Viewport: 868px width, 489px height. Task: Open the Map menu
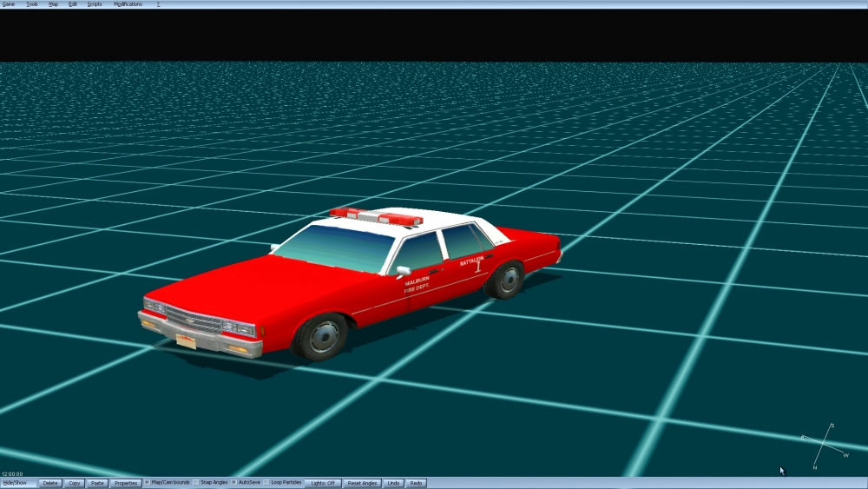click(x=53, y=3)
